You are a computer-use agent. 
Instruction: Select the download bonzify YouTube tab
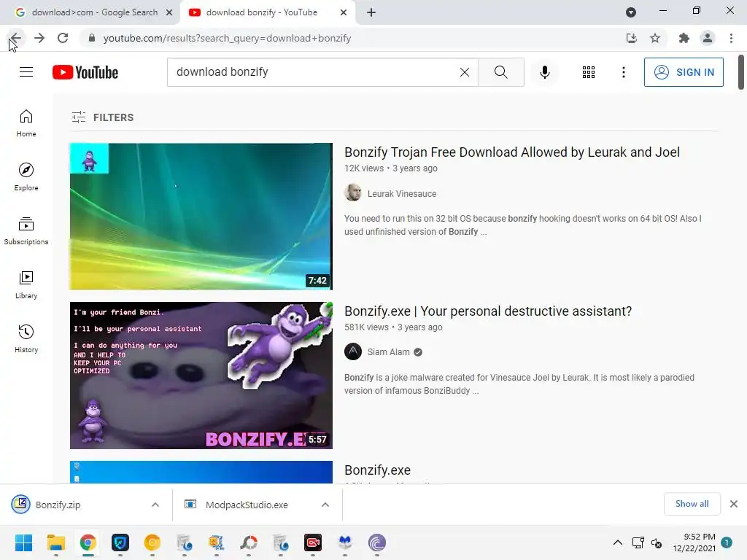click(262, 12)
